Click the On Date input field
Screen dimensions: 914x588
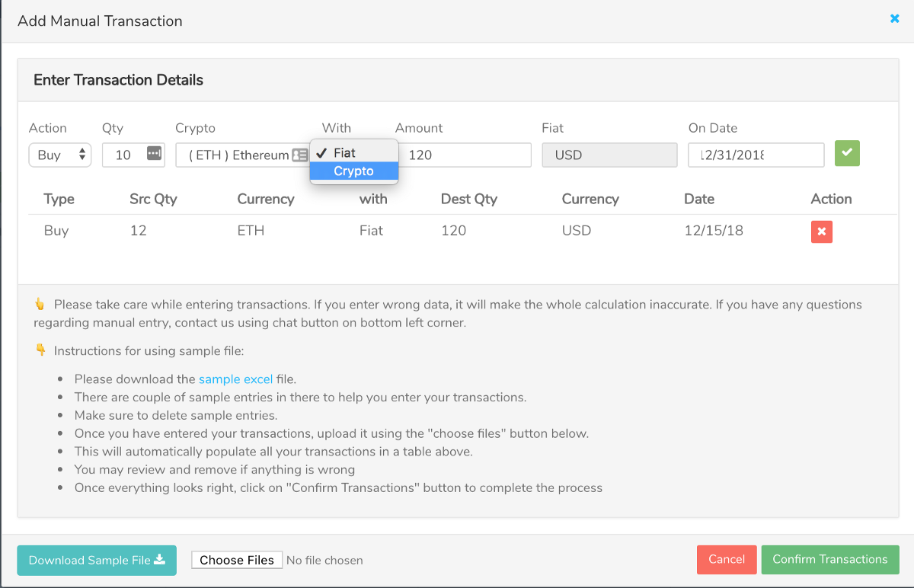(x=755, y=155)
